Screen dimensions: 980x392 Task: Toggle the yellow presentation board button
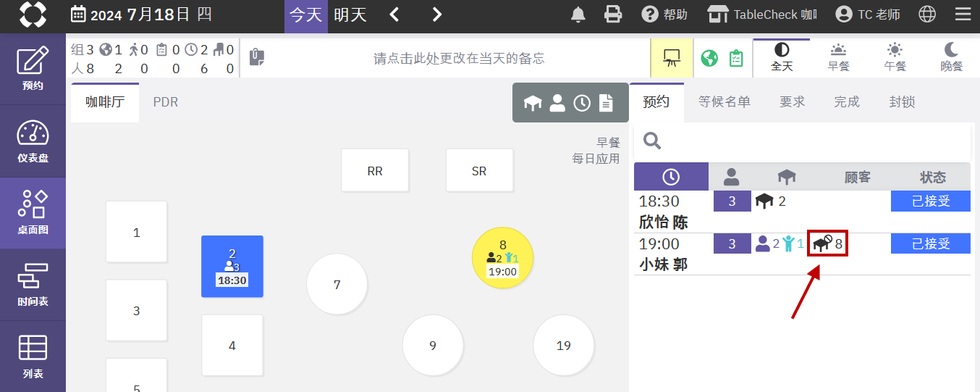[672, 58]
